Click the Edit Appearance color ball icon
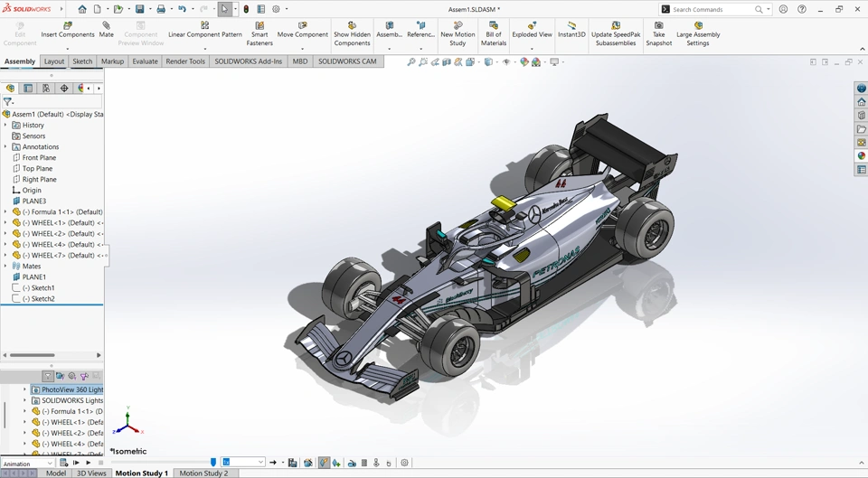The height and width of the screenshot is (478, 868). 524,62
